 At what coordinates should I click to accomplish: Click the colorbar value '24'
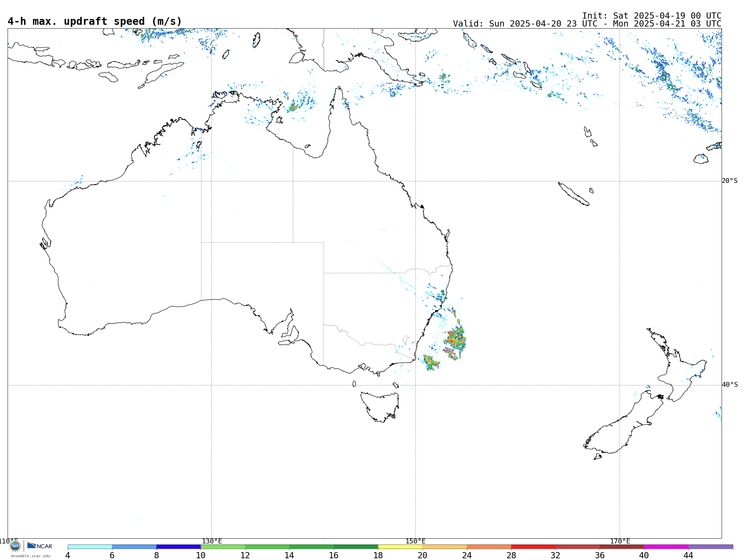click(x=467, y=556)
